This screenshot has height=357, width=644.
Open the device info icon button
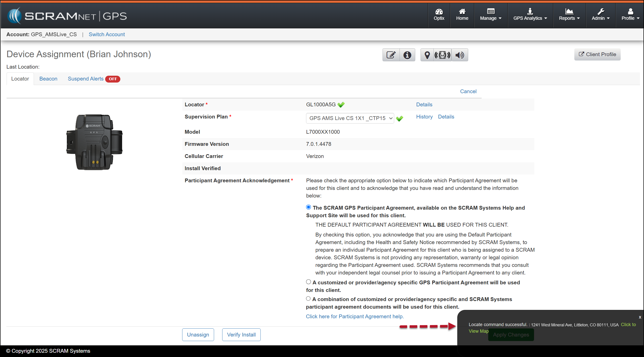click(407, 55)
